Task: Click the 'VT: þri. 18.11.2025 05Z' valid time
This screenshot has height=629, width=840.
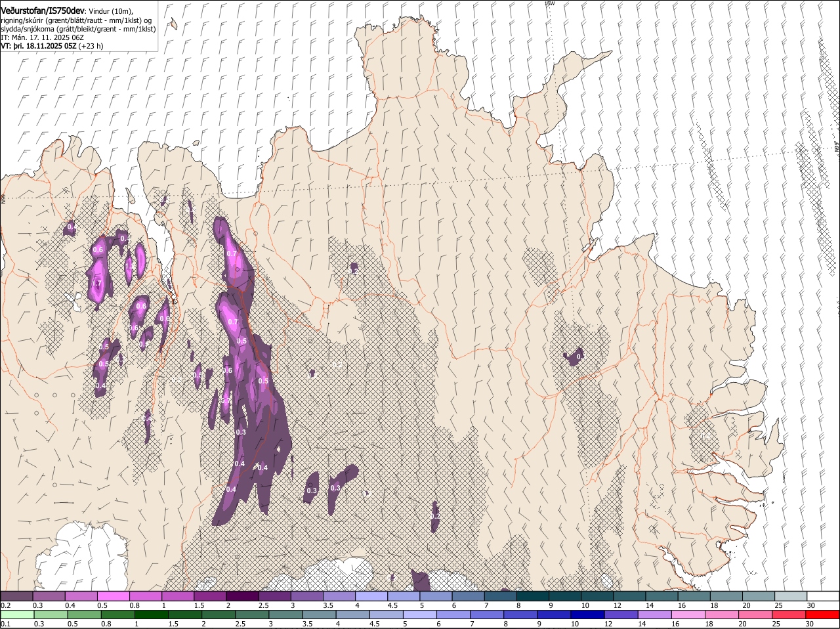Action: coord(38,47)
